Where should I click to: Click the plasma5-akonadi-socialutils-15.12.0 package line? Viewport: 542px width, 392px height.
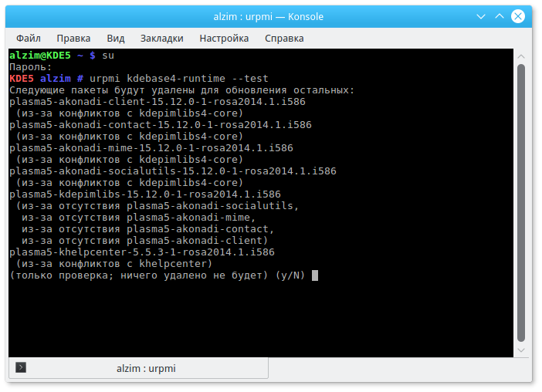tap(173, 171)
